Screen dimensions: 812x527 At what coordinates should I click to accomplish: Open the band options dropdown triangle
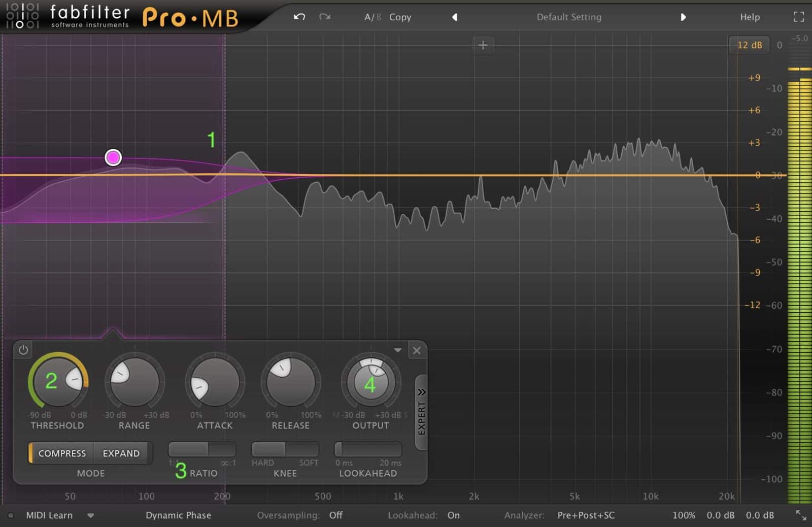click(x=398, y=350)
